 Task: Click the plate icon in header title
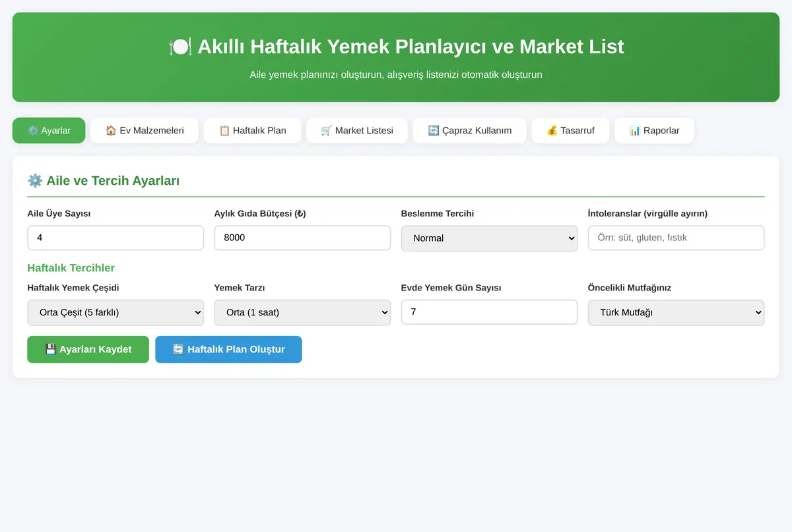[x=180, y=47]
